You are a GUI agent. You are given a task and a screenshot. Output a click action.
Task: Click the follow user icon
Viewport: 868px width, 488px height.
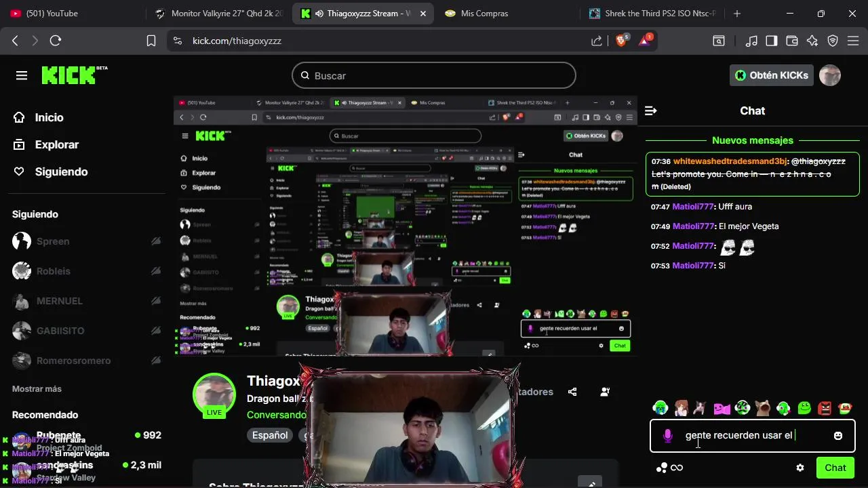(605, 392)
